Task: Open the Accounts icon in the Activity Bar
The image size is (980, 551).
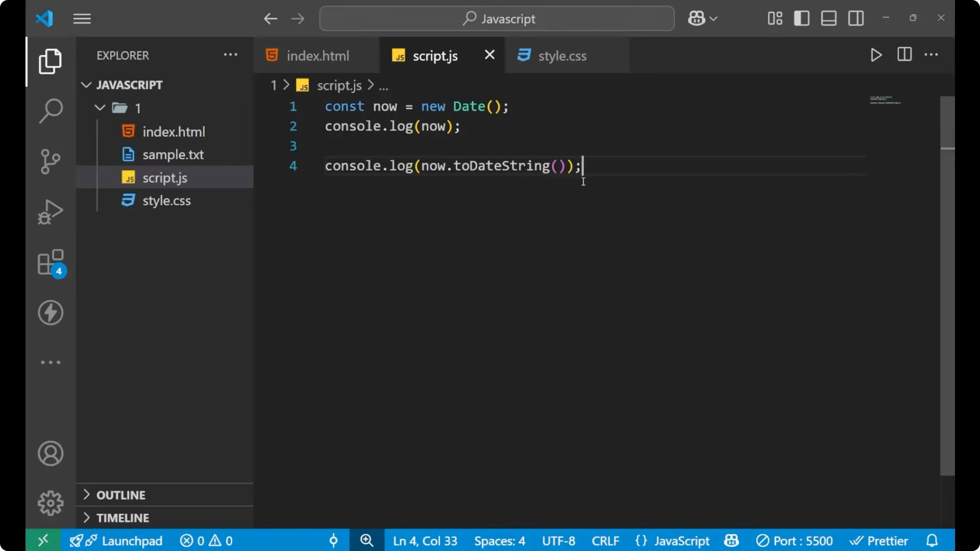Action: 50,454
